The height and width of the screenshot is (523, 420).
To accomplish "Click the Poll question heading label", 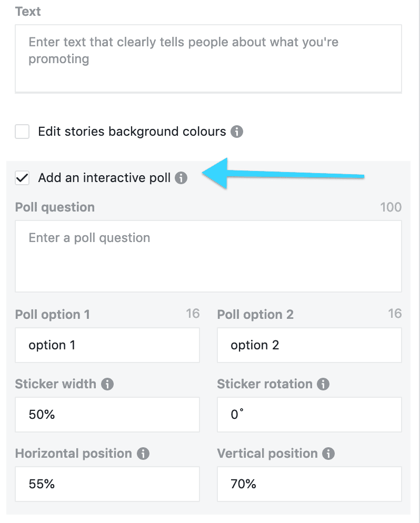I will pos(55,207).
